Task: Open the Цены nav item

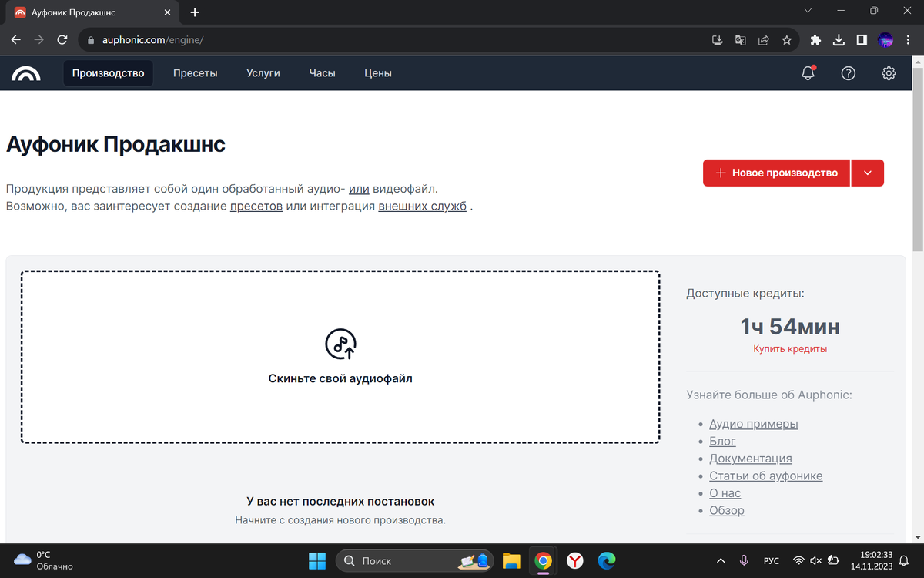Action: (378, 73)
